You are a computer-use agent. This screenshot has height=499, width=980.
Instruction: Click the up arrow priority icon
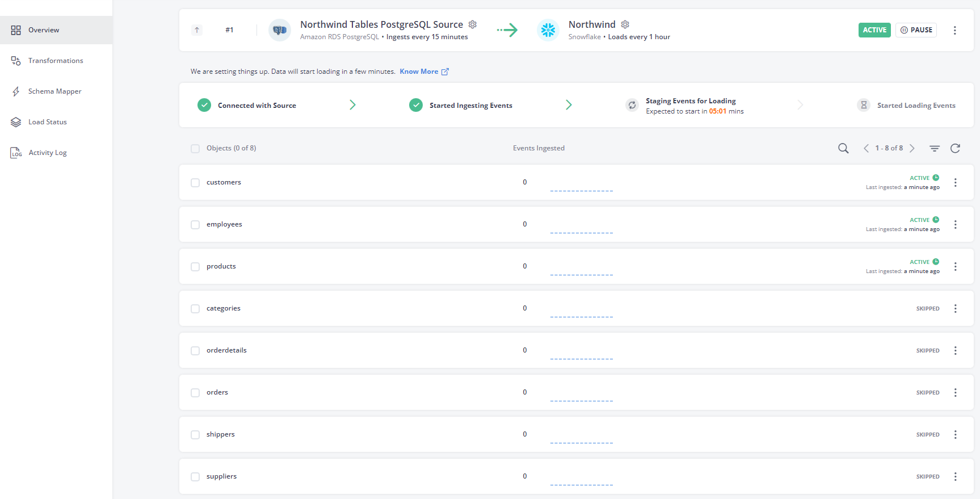tap(197, 30)
